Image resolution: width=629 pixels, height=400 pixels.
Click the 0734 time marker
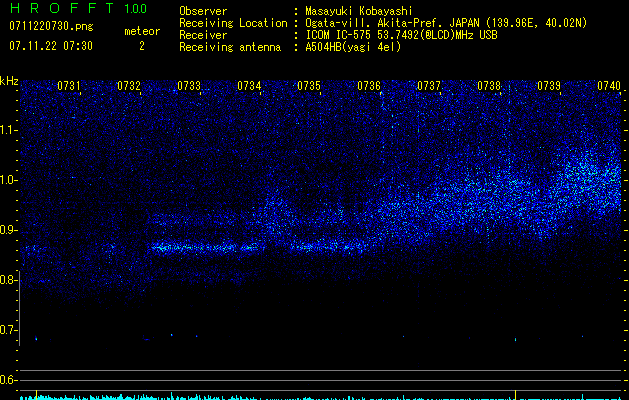[249, 85]
